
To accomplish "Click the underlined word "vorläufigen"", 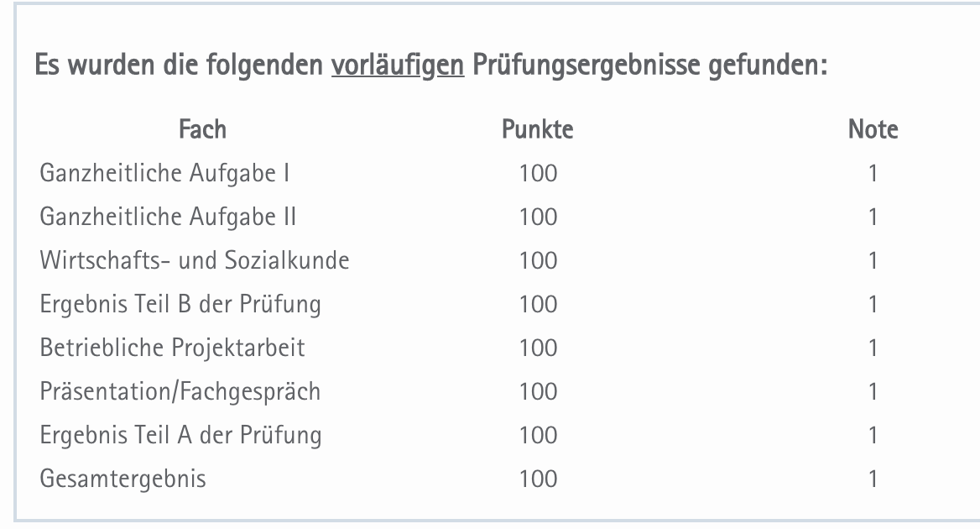I will coord(398,66).
